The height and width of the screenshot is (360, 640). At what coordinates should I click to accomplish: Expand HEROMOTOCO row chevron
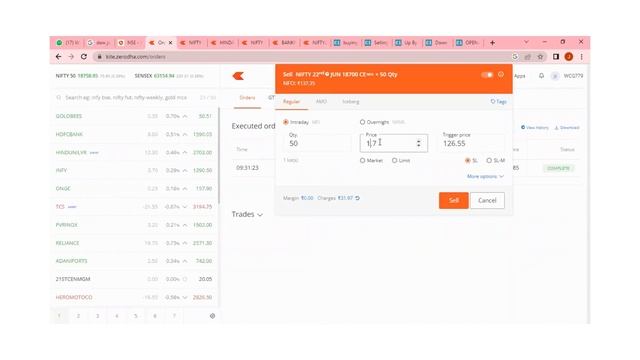tap(185, 297)
